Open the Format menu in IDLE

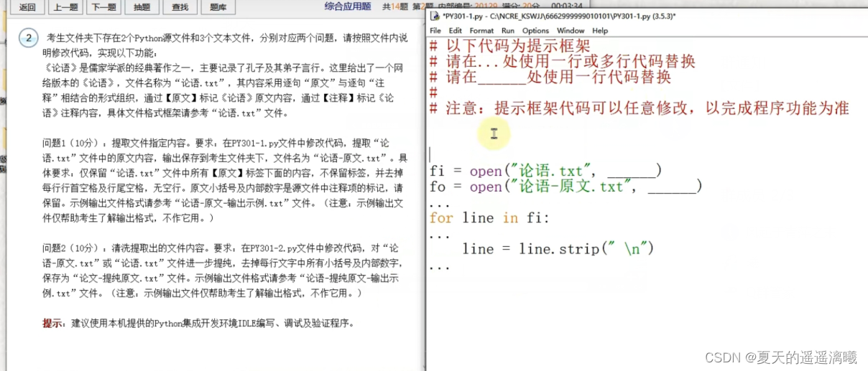tap(481, 31)
